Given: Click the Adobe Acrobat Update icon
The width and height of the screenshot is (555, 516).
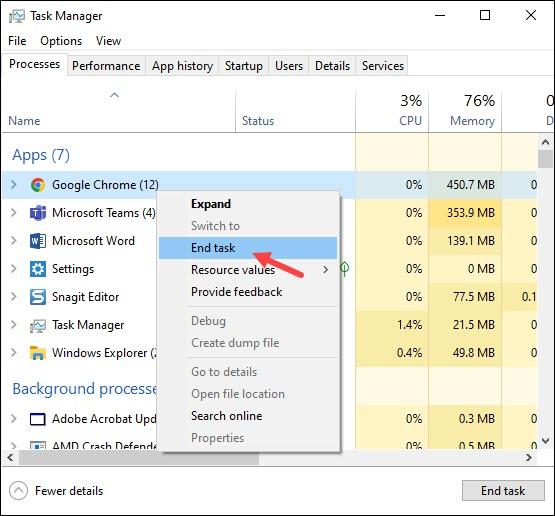Looking at the screenshot, I should pos(38,419).
